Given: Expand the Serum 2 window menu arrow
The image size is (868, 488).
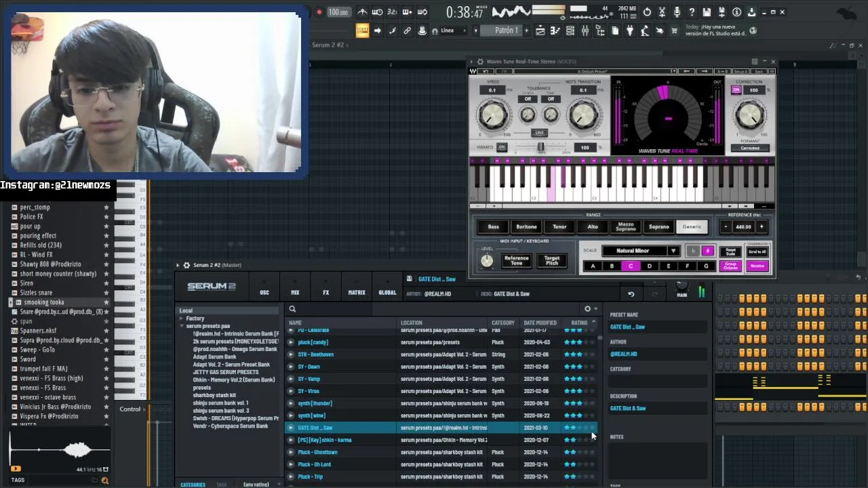Looking at the screenshot, I should tap(178, 265).
